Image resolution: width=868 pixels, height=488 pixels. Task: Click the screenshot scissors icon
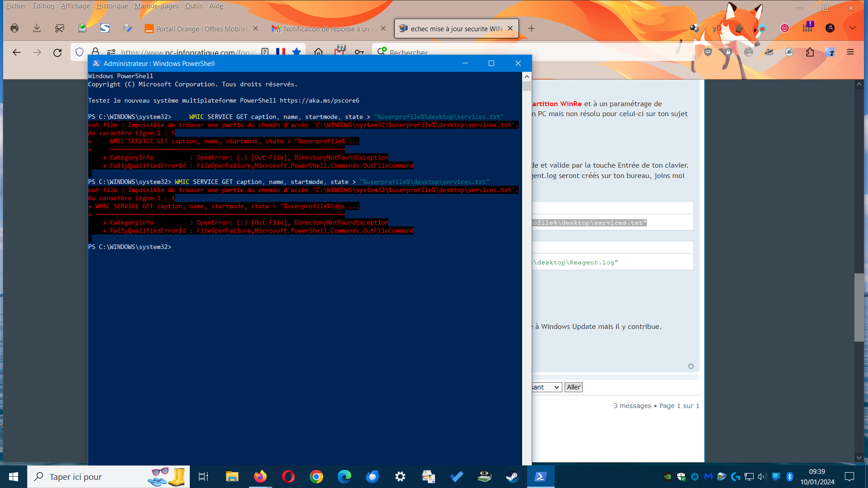[59, 28]
